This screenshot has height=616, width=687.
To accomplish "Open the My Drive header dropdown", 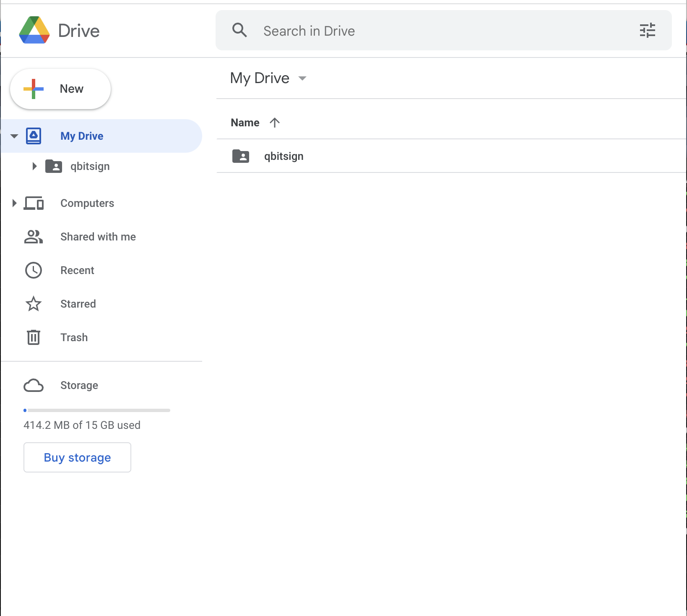I will pos(302,78).
